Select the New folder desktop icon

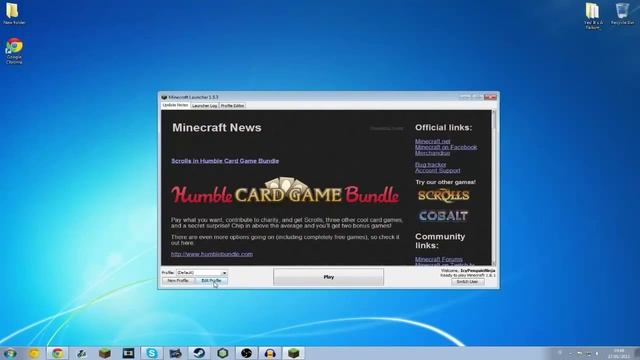click(14, 13)
